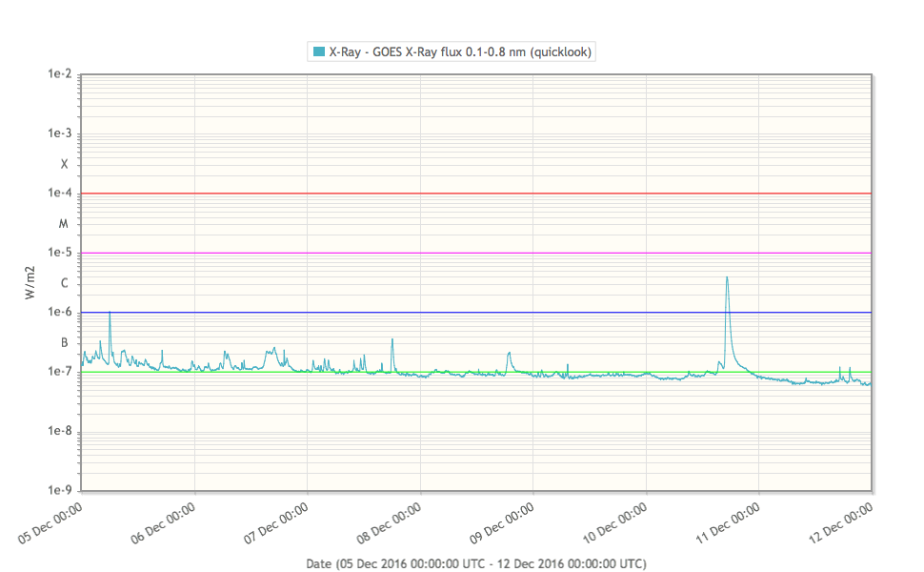
Task: Click the 'W/m2' axis unit label
Action: [x=30, y=283]
